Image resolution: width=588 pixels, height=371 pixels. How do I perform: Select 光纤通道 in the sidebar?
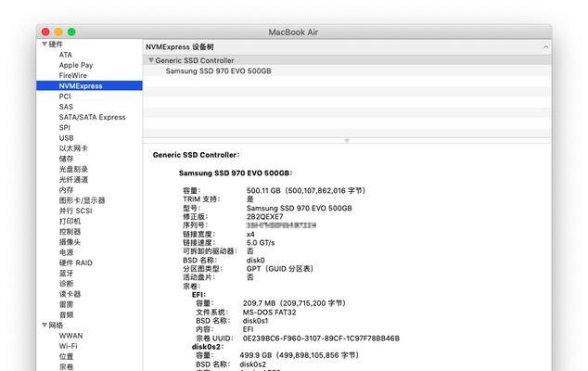(73, 179)
